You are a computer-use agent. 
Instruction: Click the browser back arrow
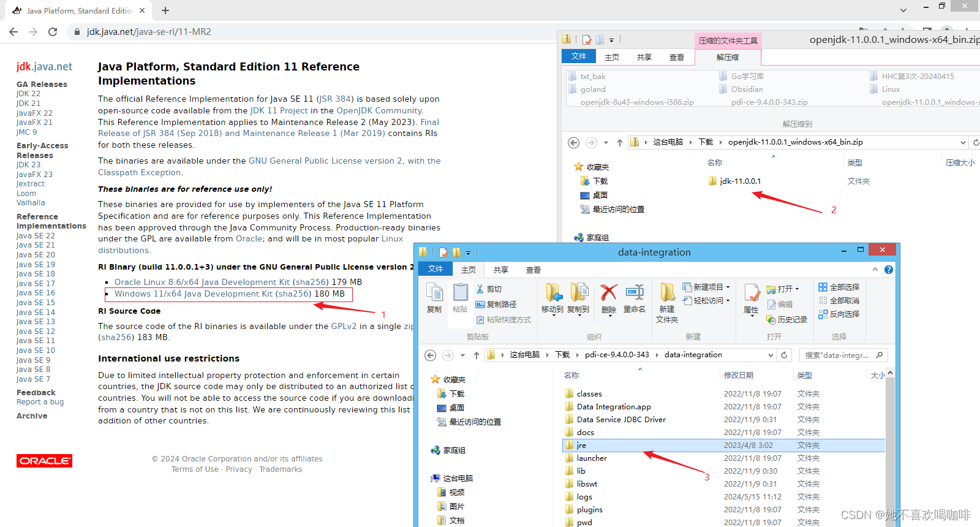pos(13,32)
